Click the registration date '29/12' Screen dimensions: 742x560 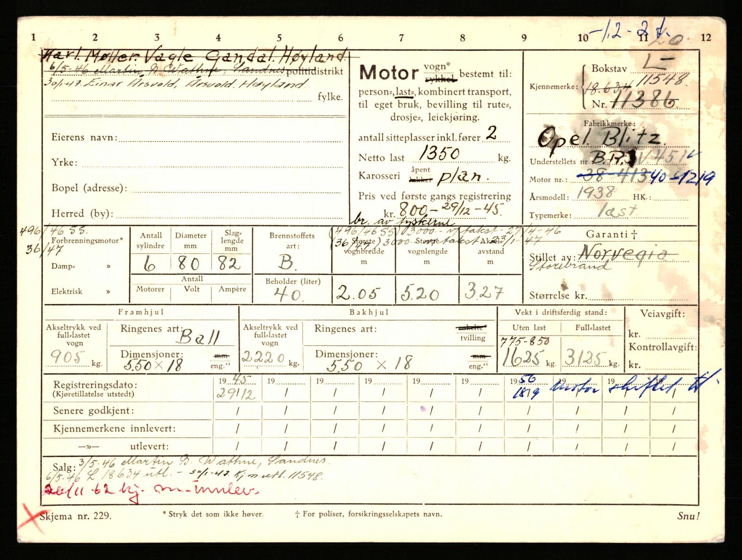(x=236, y=394)
